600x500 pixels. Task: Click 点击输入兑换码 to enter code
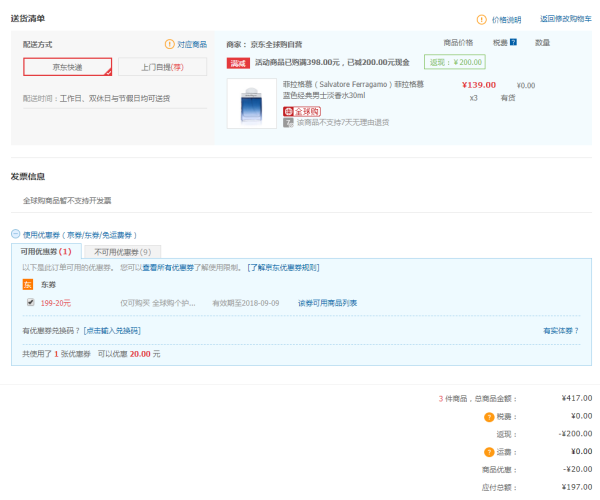click(112, 331)
